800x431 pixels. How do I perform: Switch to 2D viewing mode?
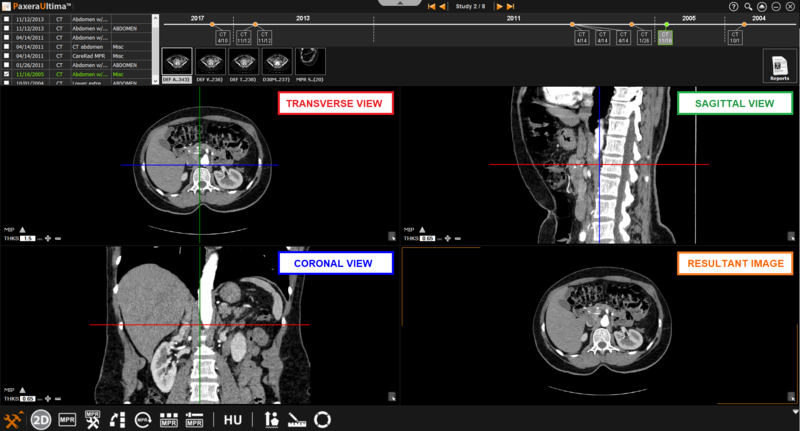click(41, 420)
